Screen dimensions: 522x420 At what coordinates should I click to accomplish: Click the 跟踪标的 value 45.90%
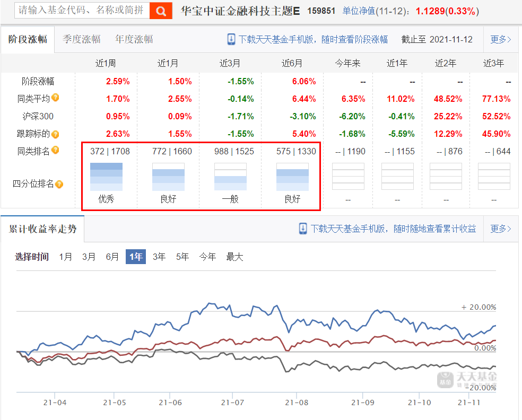click(496, 134)
